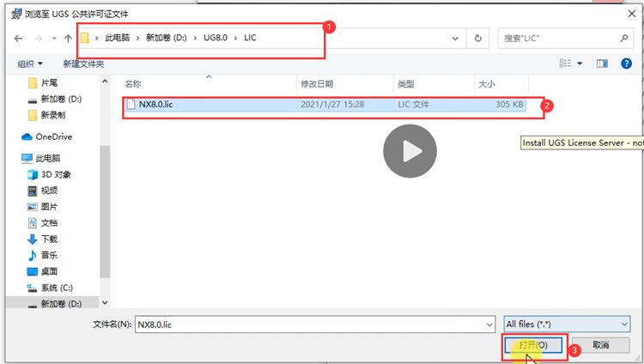
Task: Select 此电脑 in the address breadcrumb
Action: [x=117, y=38]
